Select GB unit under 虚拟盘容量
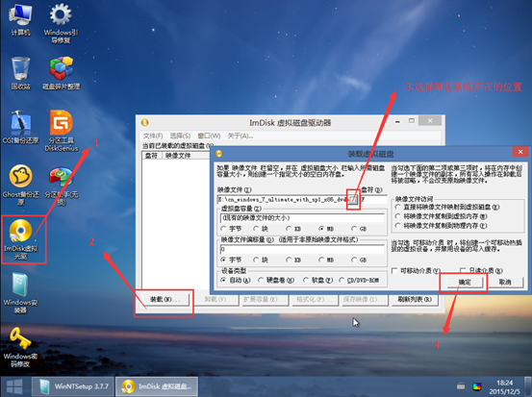This screenshot has width=532, height=397. (x=359, y=229)
